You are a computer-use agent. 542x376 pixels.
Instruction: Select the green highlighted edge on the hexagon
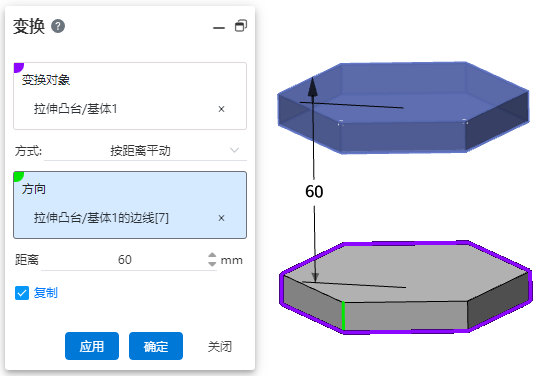(343, 316)
